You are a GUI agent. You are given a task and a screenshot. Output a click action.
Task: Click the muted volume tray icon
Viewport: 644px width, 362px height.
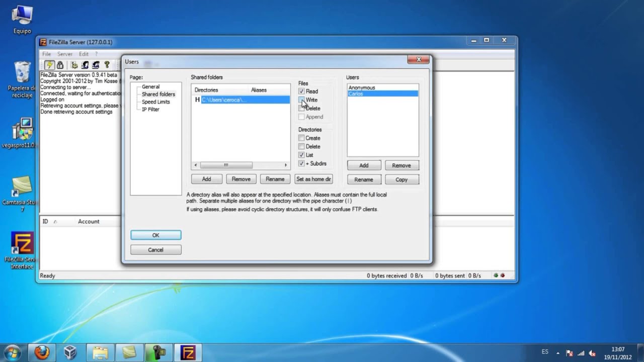tap(592, 353)
